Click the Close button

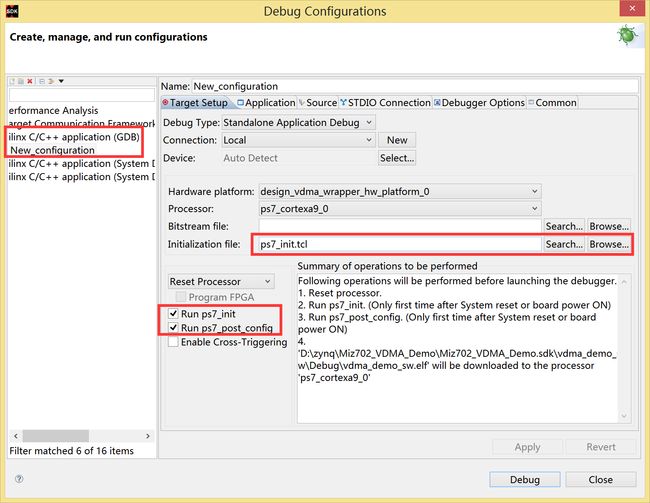[x=601, y=479]
